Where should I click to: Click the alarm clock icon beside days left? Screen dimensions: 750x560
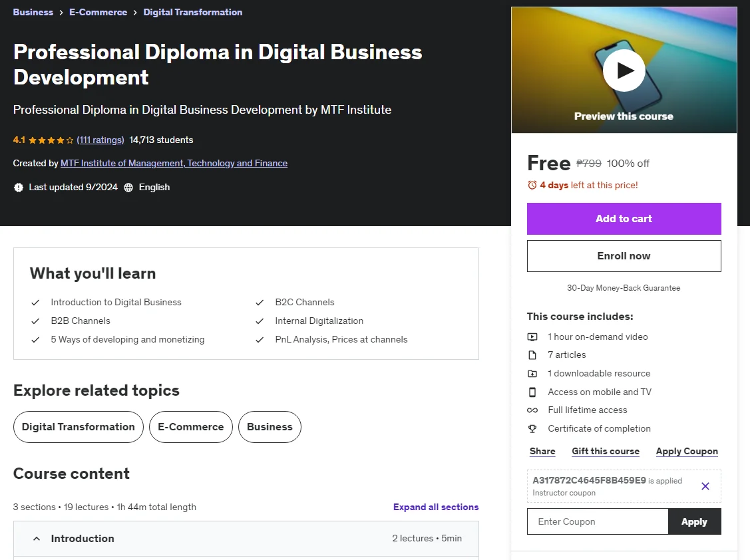click(532, 185)
